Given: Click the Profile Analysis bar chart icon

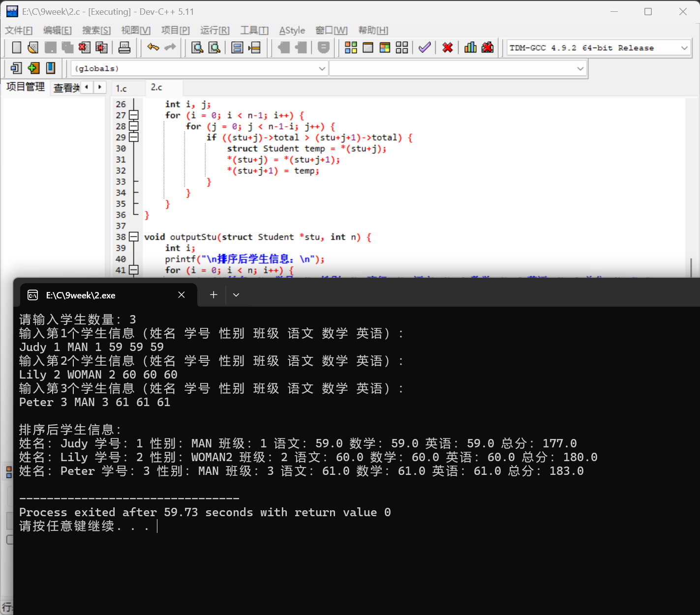Looking at the screenshot, I should (x=470, y=48).
